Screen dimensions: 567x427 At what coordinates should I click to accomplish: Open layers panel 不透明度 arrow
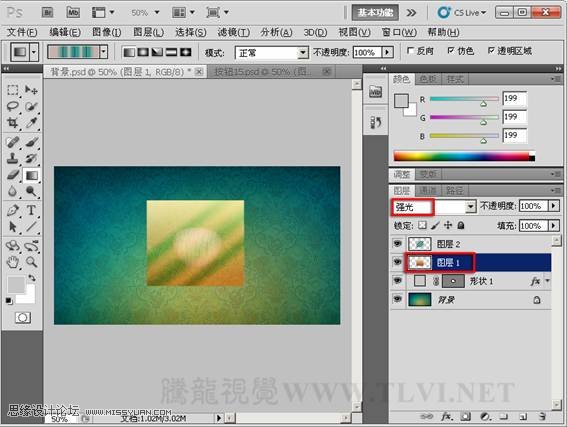point(553,206)
